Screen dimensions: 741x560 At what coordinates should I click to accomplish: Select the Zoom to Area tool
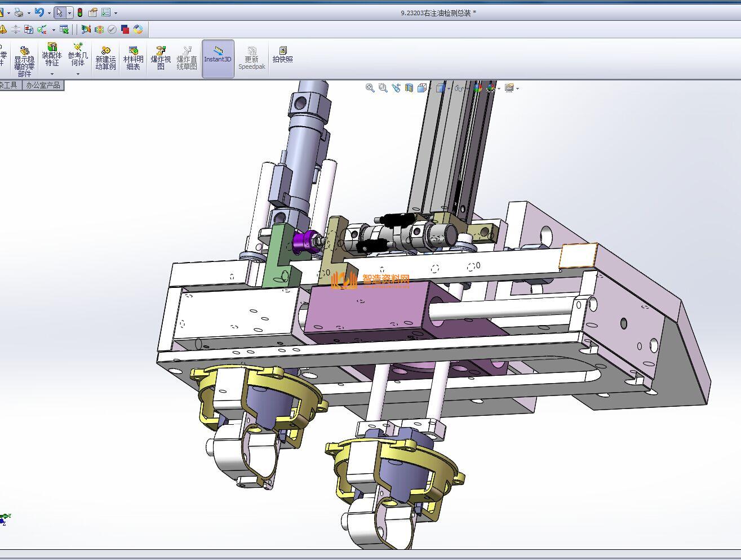point(383,88)
